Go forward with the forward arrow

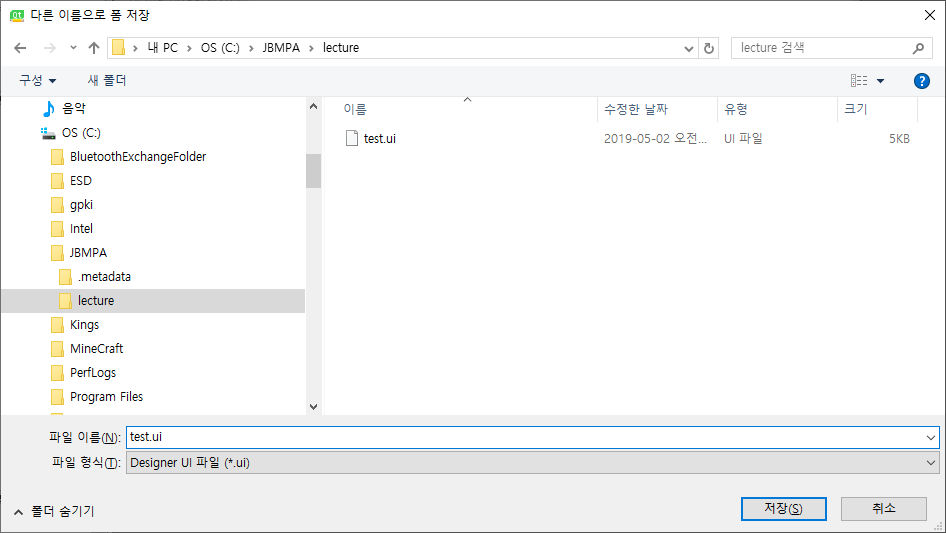(x=49, y=48)
